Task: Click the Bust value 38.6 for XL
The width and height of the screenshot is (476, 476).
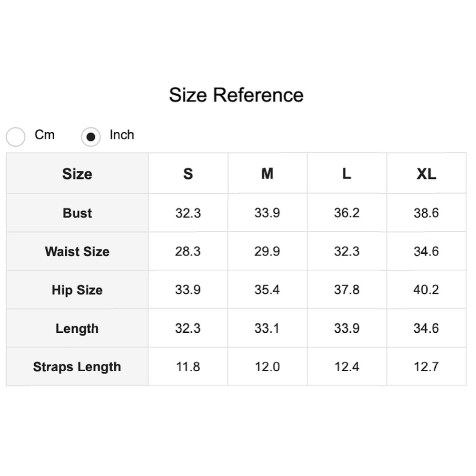Action: pyautogui.click(x=426, y=213)
